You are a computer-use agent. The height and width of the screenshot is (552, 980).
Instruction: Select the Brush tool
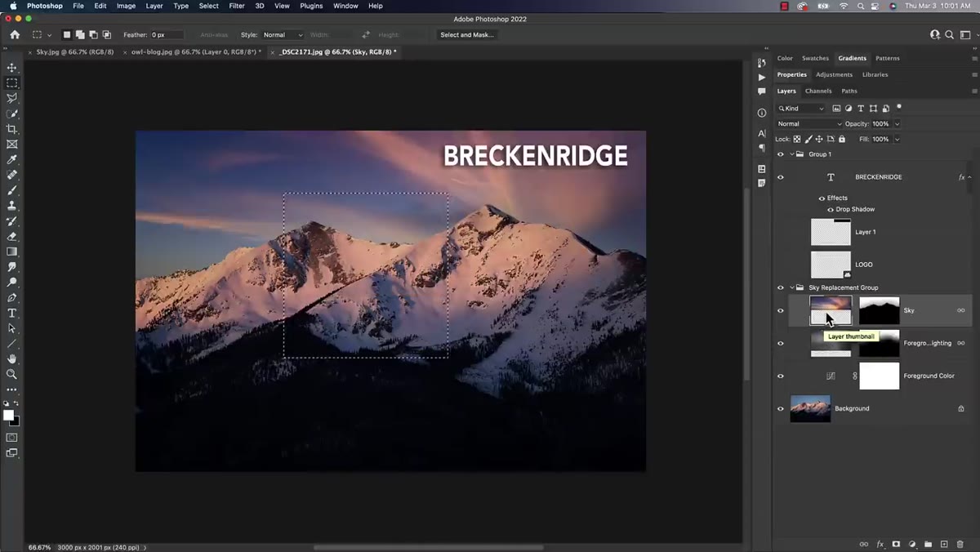(x=11, y=190)
